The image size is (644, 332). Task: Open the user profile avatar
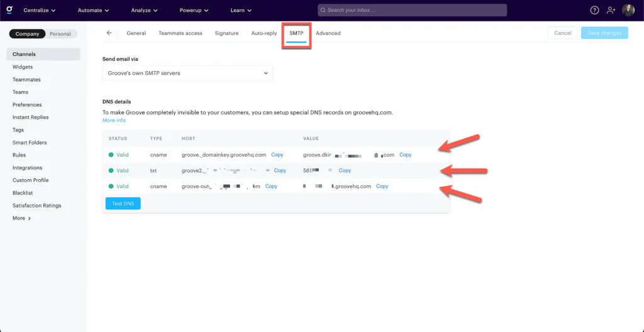[x=628, y=10]
